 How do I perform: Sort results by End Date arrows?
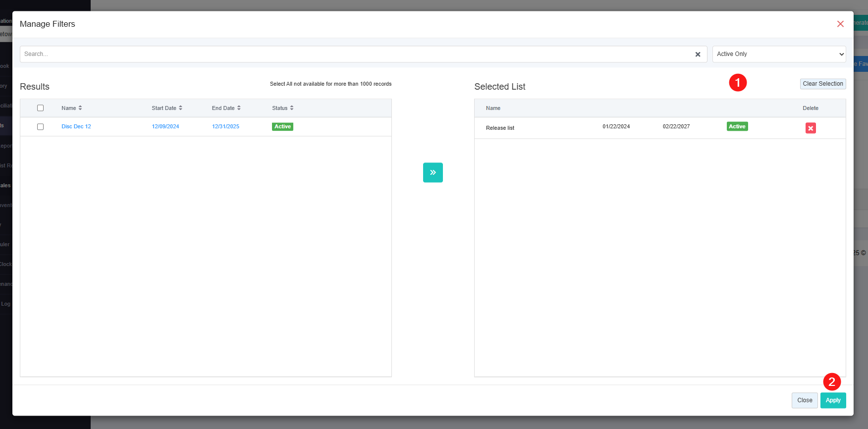[239, 108]
